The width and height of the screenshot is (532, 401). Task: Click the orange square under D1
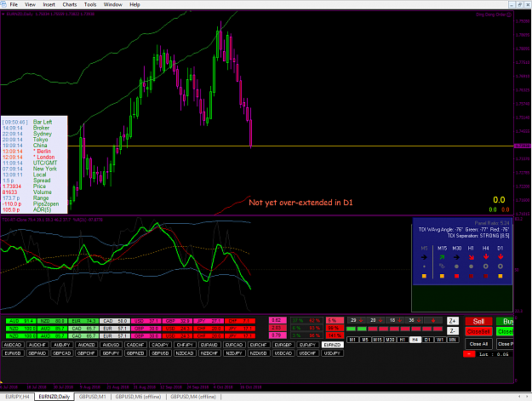pos(501,277)
